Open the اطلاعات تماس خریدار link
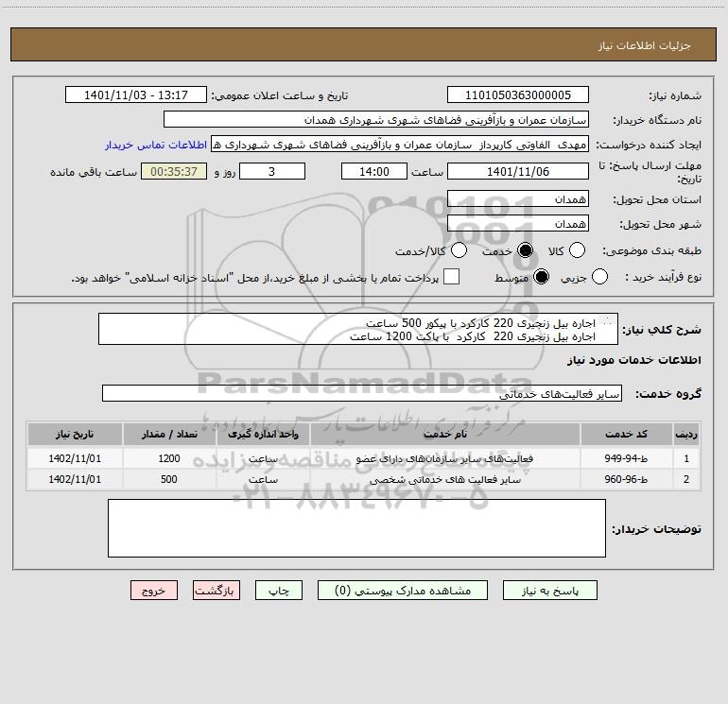Viewport: 728px width, 704px height. pos(156,145)
